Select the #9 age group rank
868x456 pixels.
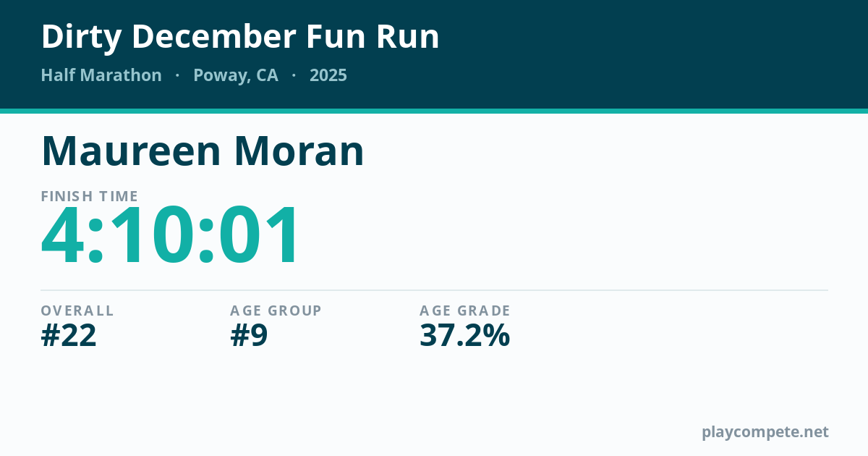click(x=249, y=336)
